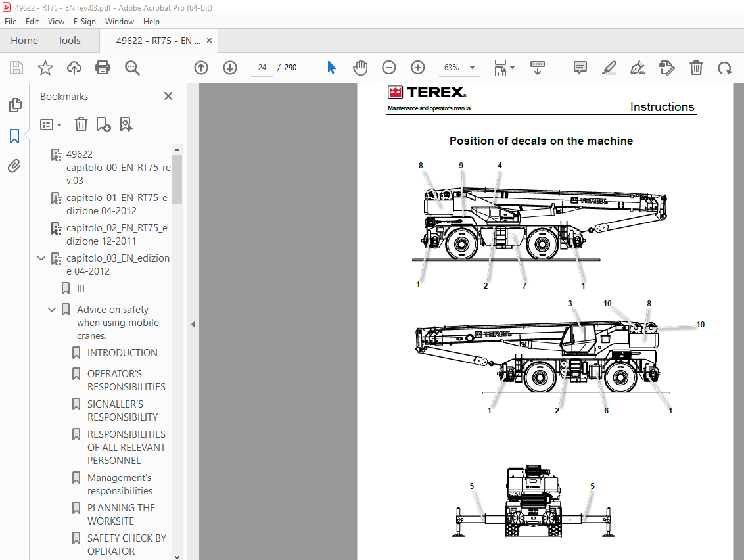Open capitolo_00_EN_RT75_rev.03 bookmark
The height and width of the screenshot is (560, 744).
(118, 167)
